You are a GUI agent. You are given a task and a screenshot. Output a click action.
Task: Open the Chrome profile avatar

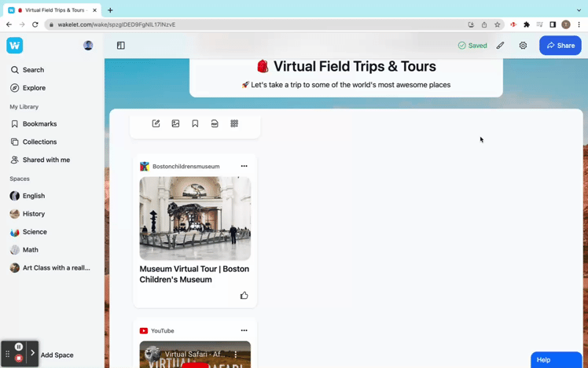[x=566, y=24]
